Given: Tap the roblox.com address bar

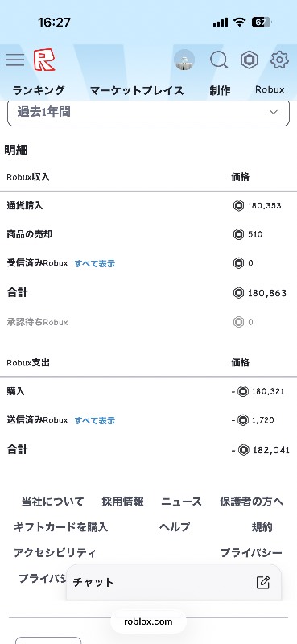Looking at the screenshot, I should [x=148, y=621].
